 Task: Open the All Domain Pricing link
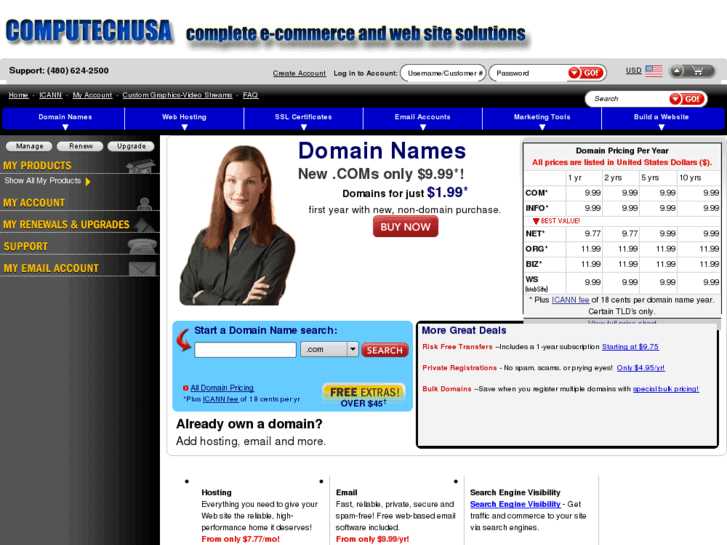[x=222, y=388]
